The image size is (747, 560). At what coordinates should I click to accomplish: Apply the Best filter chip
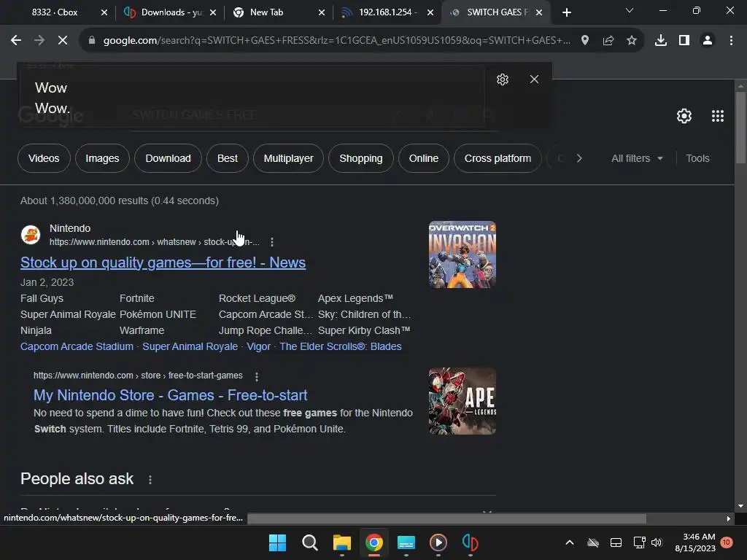tap(228, 158)
